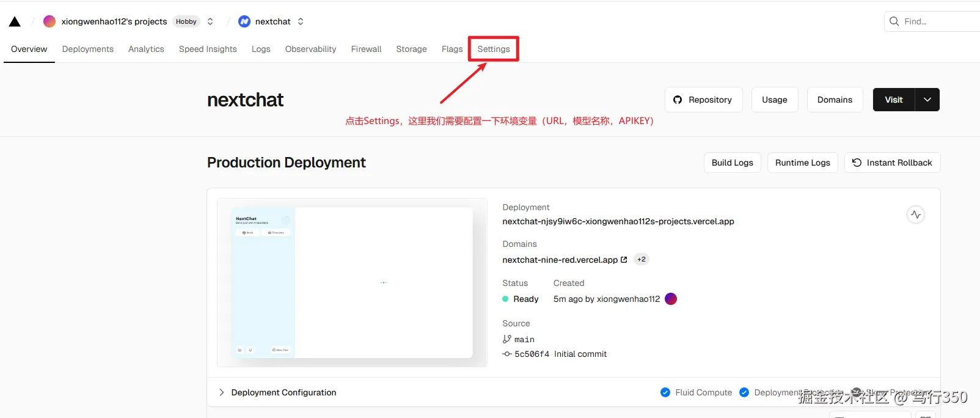Click the nextchat project icon
The width and height of the screenshot is (980, 418).
click(x=244, y=21)
